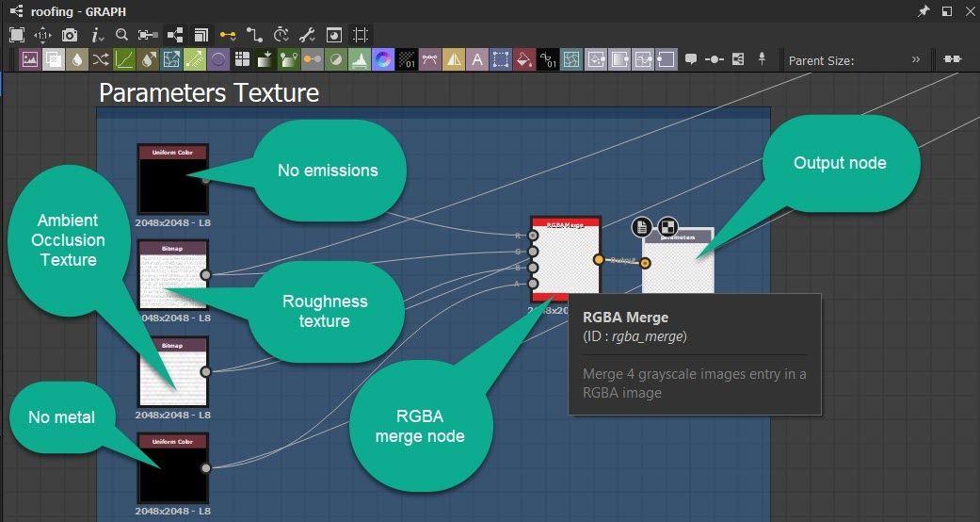Add an HSL color wheel node
This screenshot has width=980, height=522.
(382, 60)
